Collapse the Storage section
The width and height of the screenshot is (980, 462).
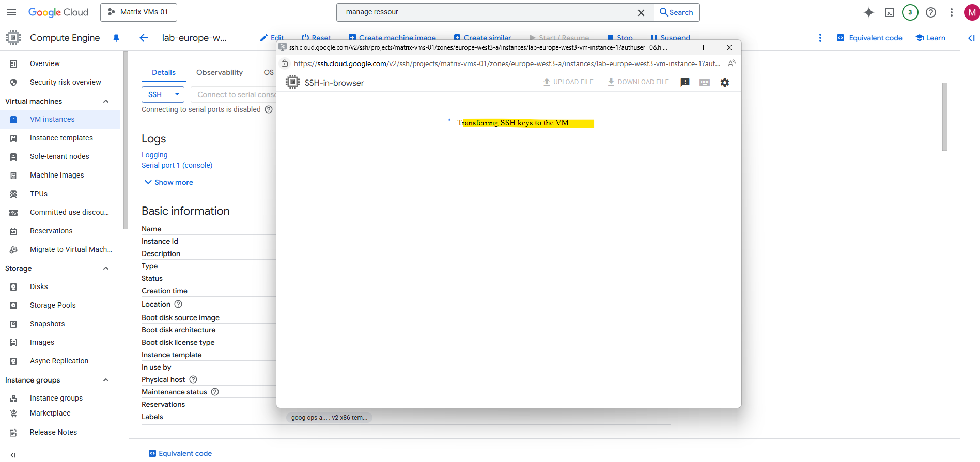point(106,268)
